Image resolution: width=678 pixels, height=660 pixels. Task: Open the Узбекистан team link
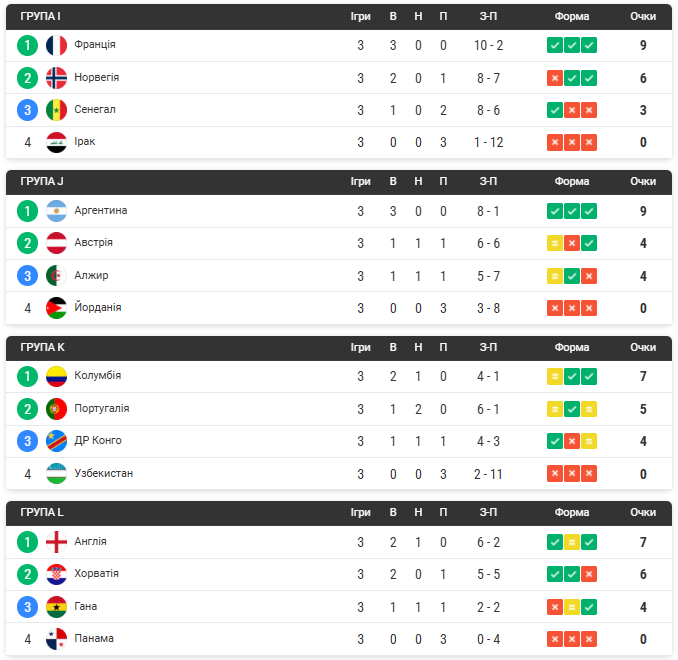[104, 474]
